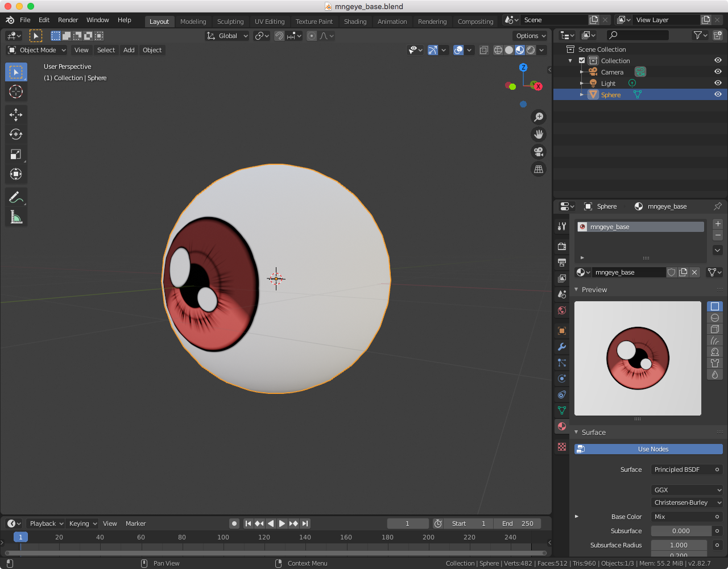This screenshot has height=569, width=728.
Task: Switch to the Render properties tab
Action: 562,246
